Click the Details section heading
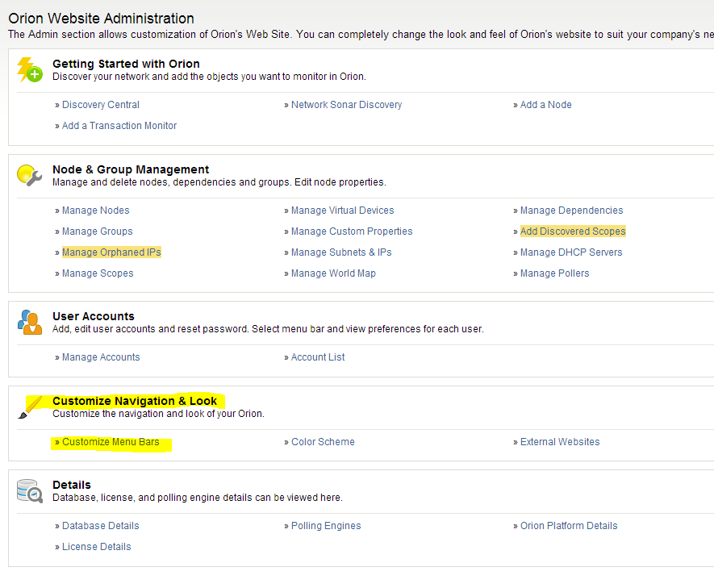The height and width of the screenshot is (588, 714). [72, 485]
